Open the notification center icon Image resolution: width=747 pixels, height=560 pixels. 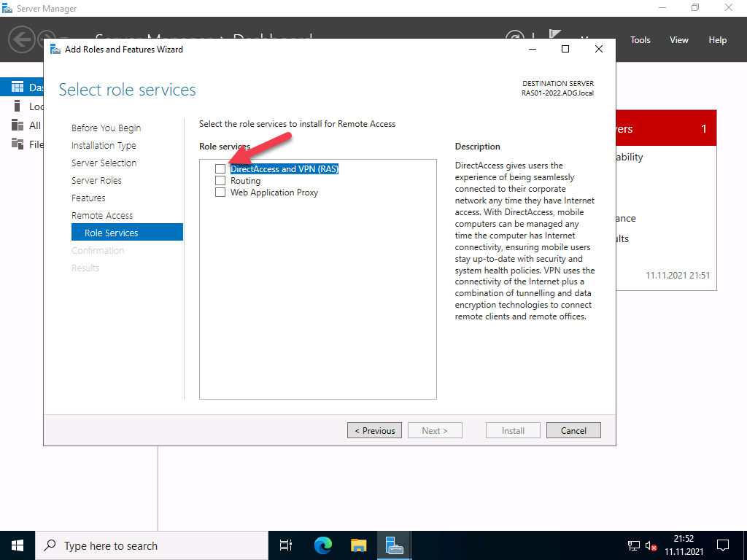pyautogui.click(x=723, y=545)
